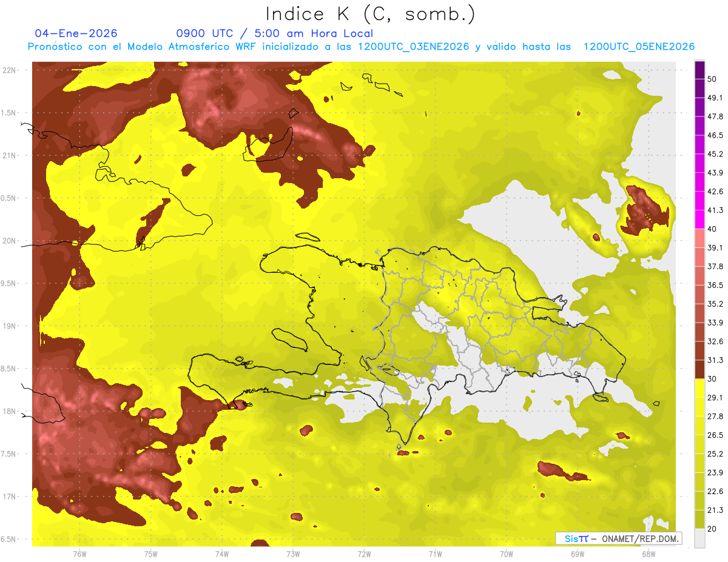
Task: Click the colorbar label '27.8'
Action: (715, 416)
